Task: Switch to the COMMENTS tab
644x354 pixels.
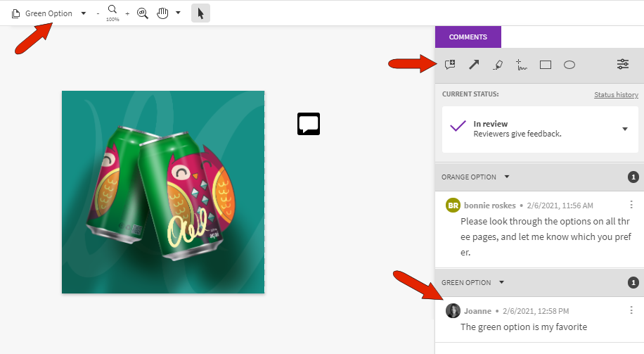Action: click(x=468, y=37)
